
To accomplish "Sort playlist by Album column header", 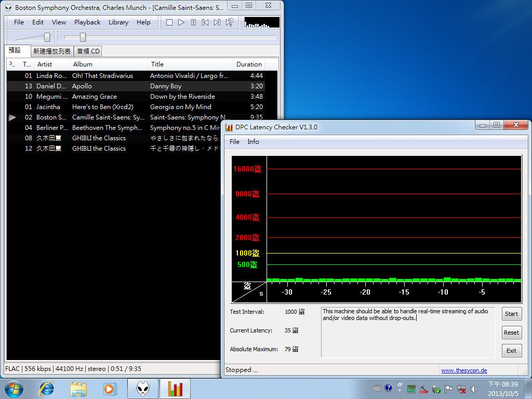I will (x=109, y=64).
